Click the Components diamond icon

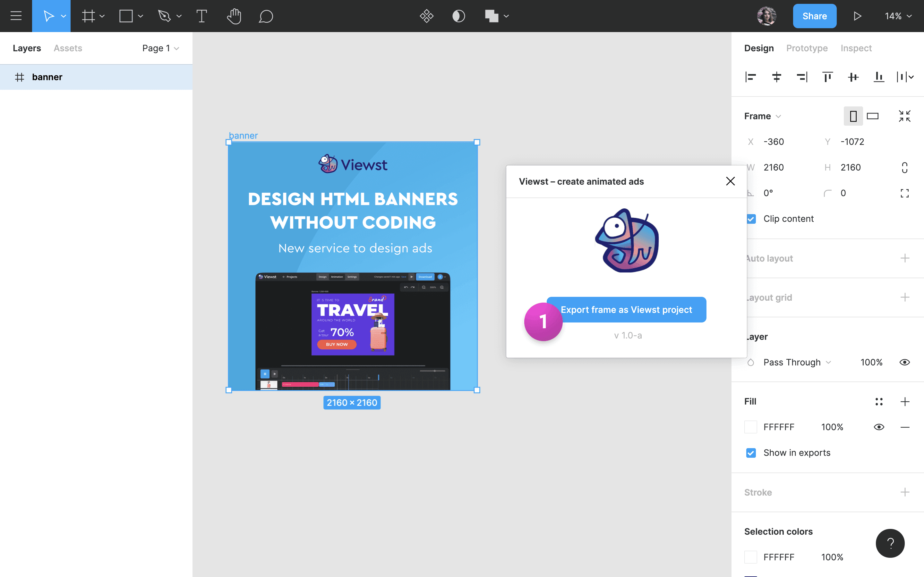(x=426, y=16)
